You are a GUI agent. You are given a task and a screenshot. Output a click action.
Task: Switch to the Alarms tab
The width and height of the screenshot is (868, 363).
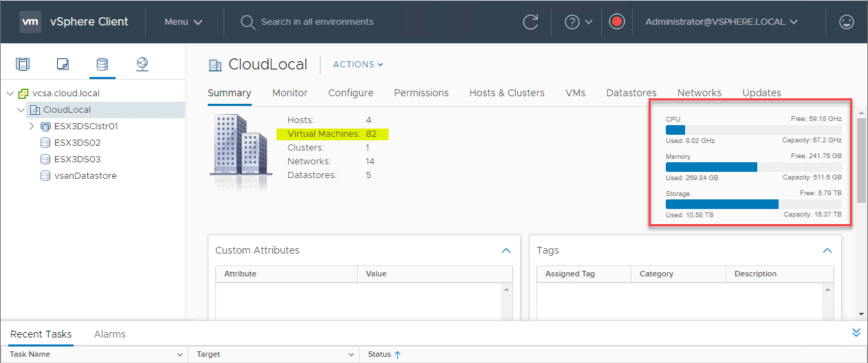click(109, 334)
